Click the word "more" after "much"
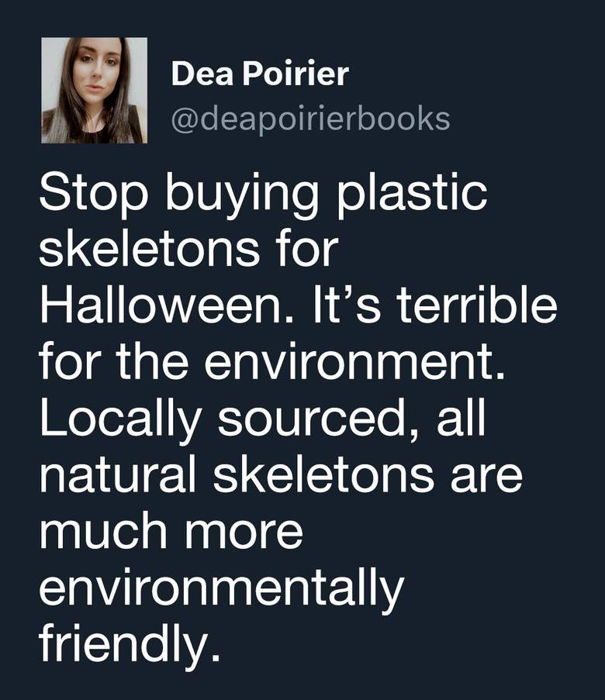The image size is (605, 700). click(244, 533)
